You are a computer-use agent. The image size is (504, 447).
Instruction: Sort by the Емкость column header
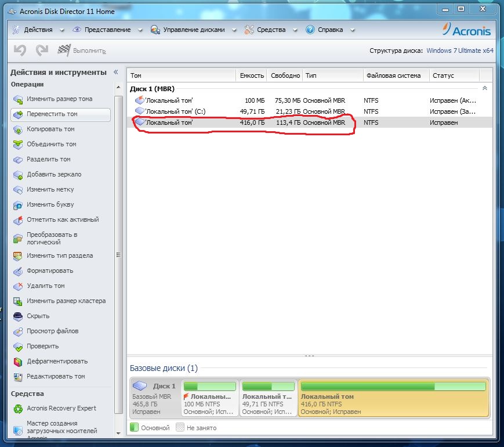click(x=251, y=75)
